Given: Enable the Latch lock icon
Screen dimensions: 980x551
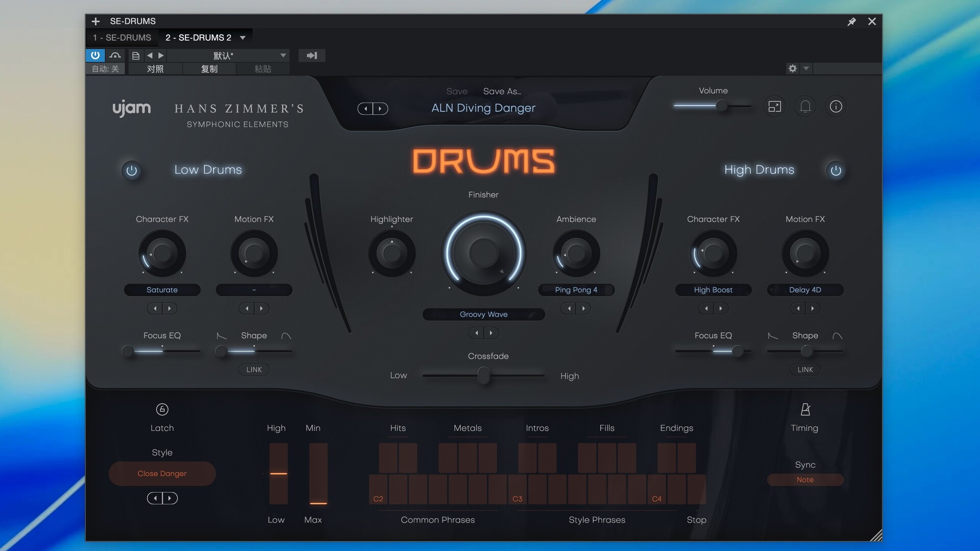Looking at the screenshot, I should tap(162, 409).
